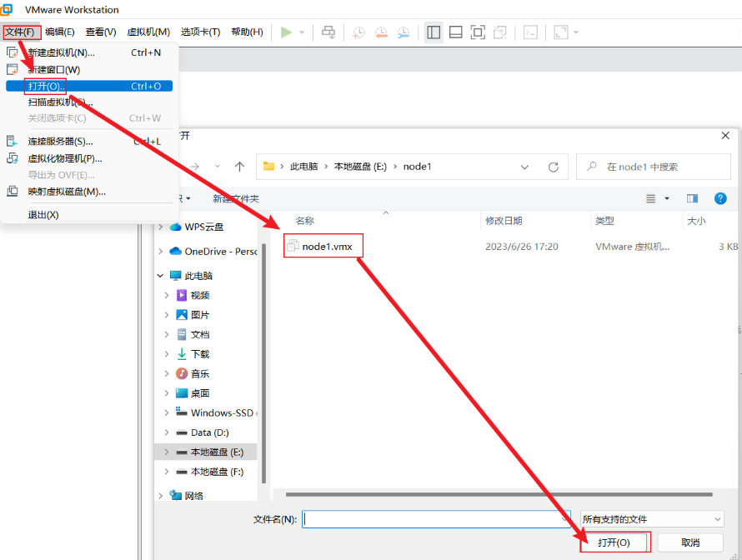Open the recent locations chevron in dialog

tap(218, 167)
